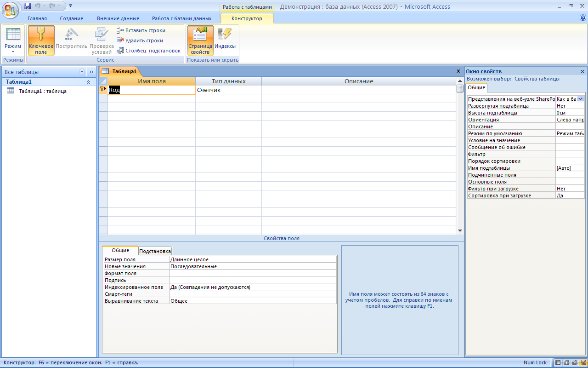The height and width of the screenshot is (368, 588).
Task: Click Описание column header
Action: [x=359, y=81]
